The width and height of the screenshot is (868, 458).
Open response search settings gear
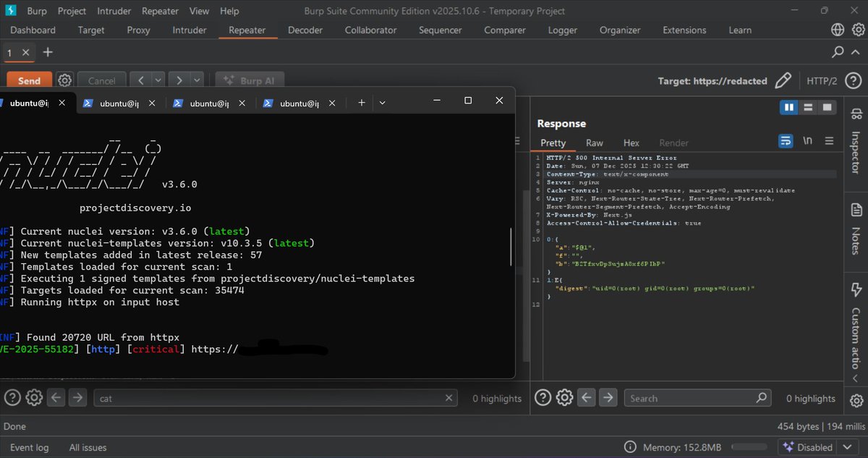click(x=565, y=397)
